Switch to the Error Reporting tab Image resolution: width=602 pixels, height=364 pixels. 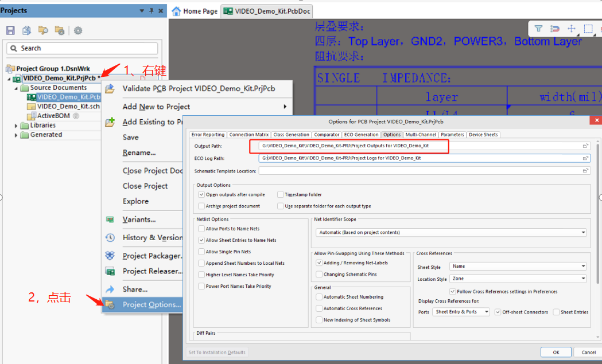(208, 135)
